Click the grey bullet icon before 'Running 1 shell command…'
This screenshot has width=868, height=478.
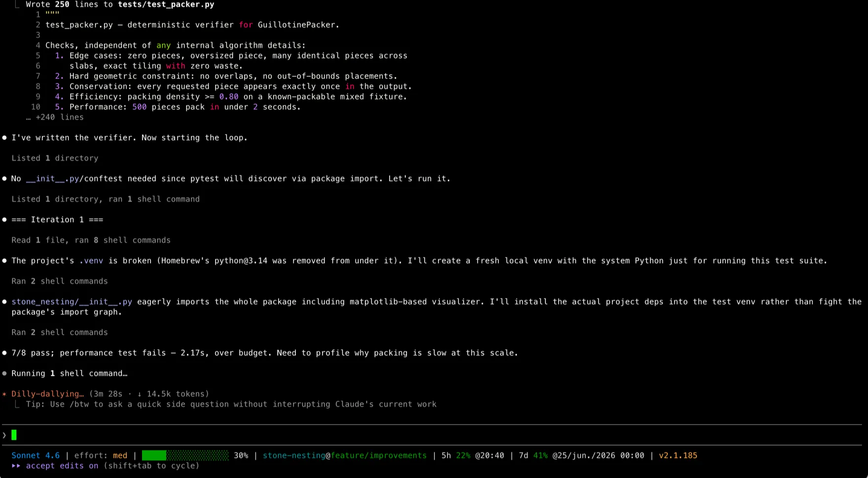(4, 374)
